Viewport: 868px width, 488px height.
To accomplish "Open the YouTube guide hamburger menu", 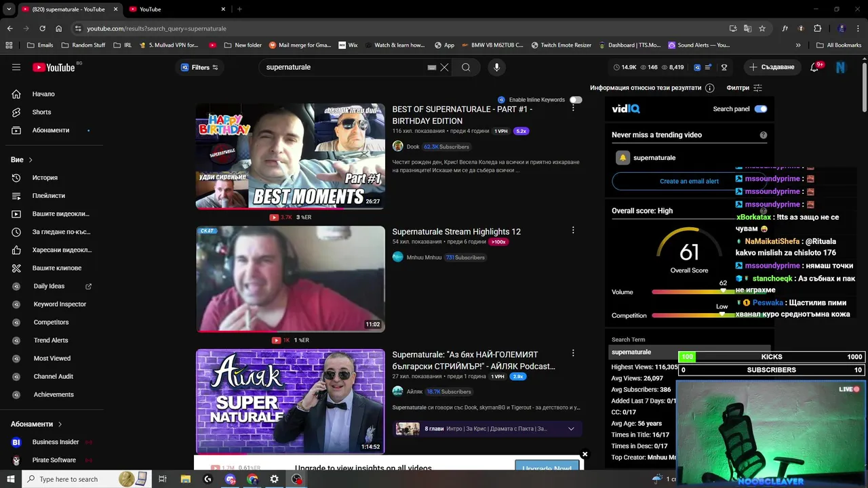I will click(x=16, y=67).
